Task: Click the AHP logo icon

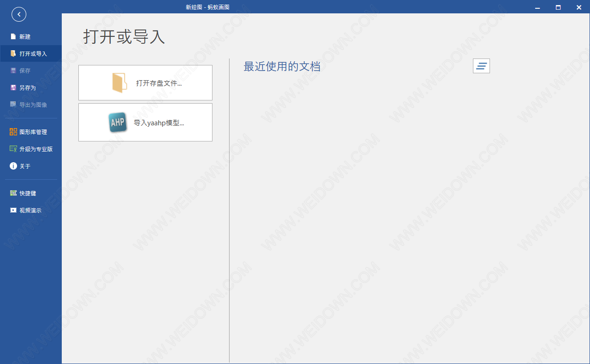Action: point(118,123)
